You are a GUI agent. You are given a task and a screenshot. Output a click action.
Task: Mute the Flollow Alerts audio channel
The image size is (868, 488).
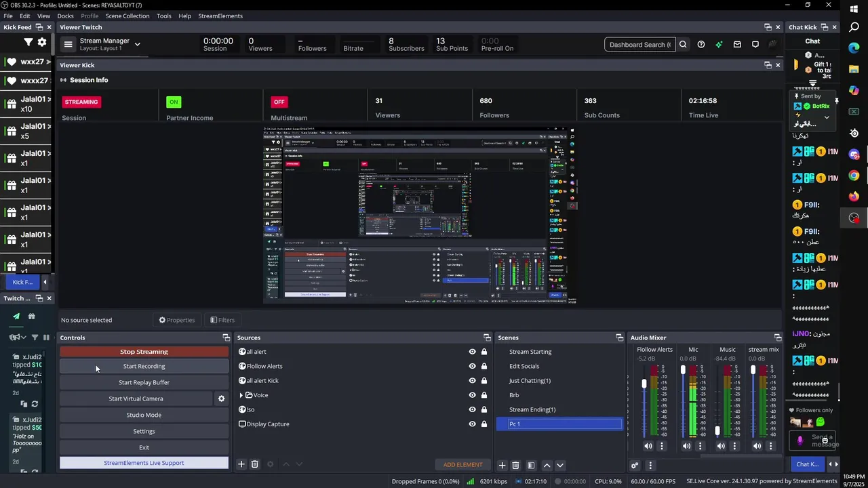[648, 446]
